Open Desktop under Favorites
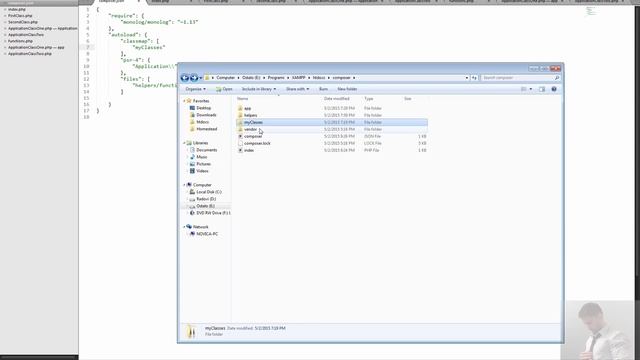This screenshot has width=640, height=360. click(203, 108)
